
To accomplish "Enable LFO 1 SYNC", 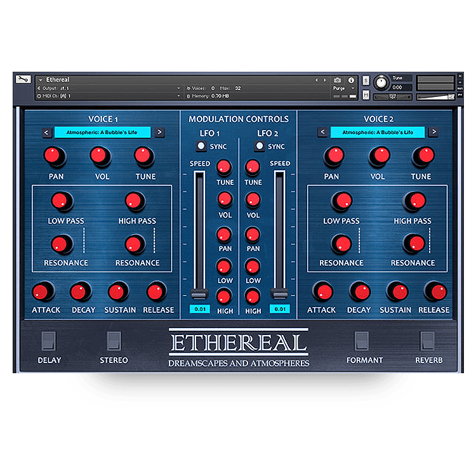I will (201, 146).
